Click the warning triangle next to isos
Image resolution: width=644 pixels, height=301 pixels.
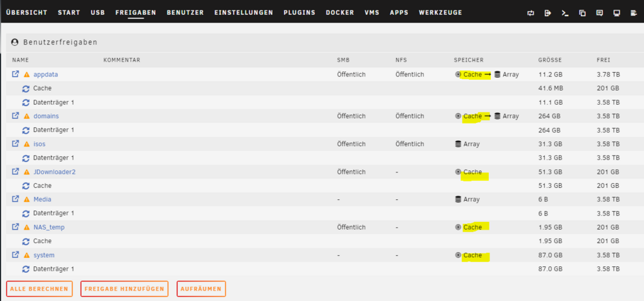point(26,144)
